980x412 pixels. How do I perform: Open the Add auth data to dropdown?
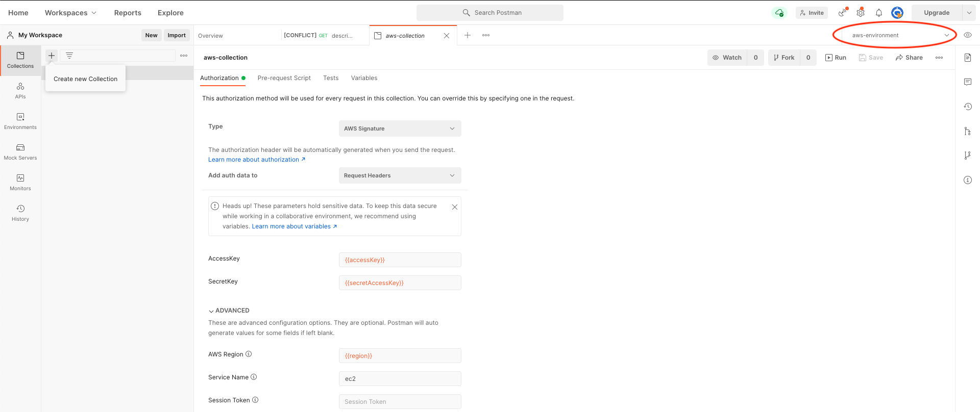point(400,175)
